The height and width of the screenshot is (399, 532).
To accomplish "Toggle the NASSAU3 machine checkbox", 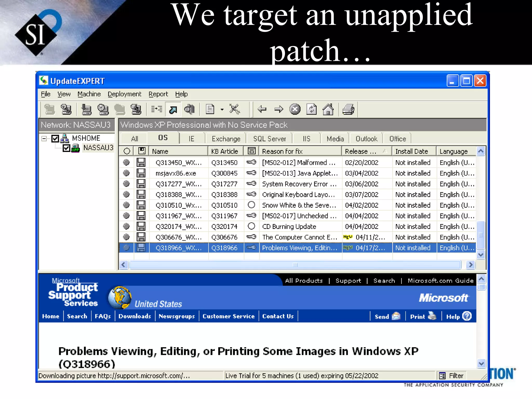I will (x=66, y=148).
